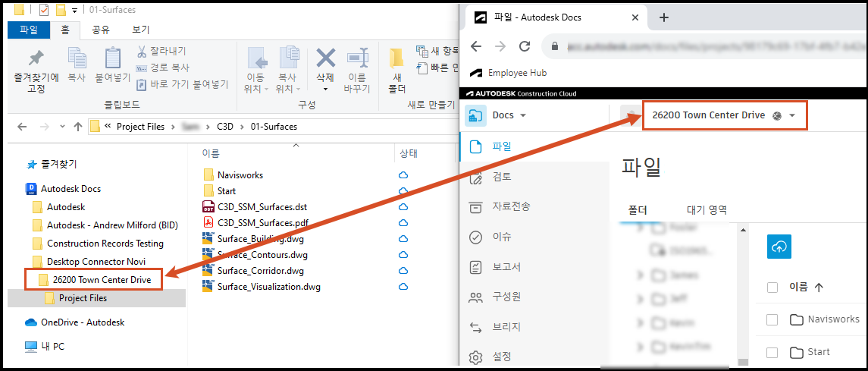The height and width of the screenshot is (371, 868).
Task: Select Autodesk Docs in navigation pane
Action: [x=64, y=189]
